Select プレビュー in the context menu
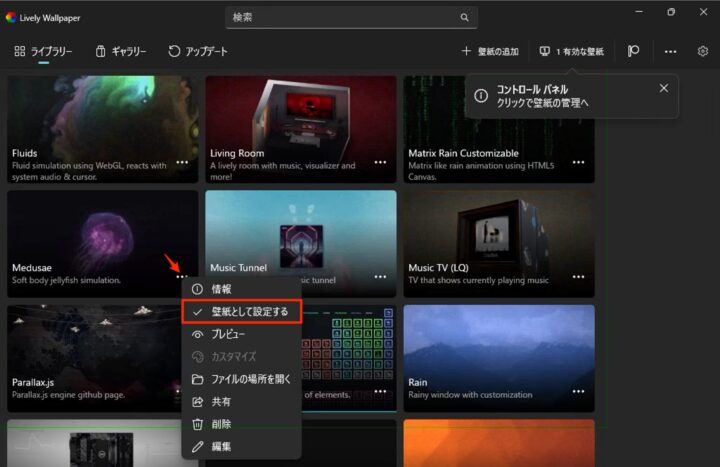This screenshot has height=467, width=720. click(x=242, y=334)
